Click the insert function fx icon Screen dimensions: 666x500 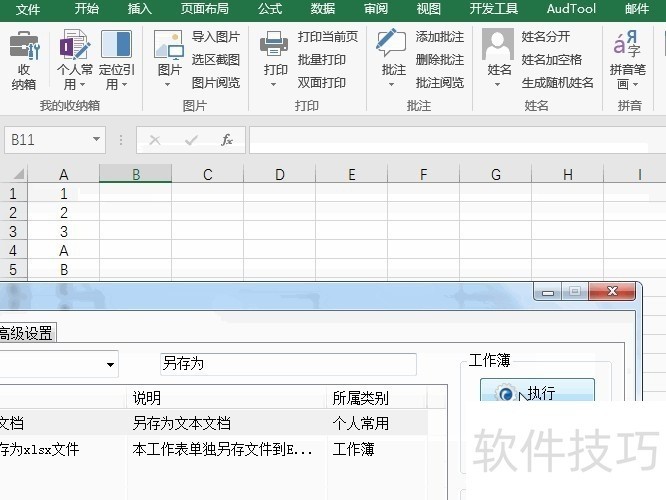click(x=227, y=140)
